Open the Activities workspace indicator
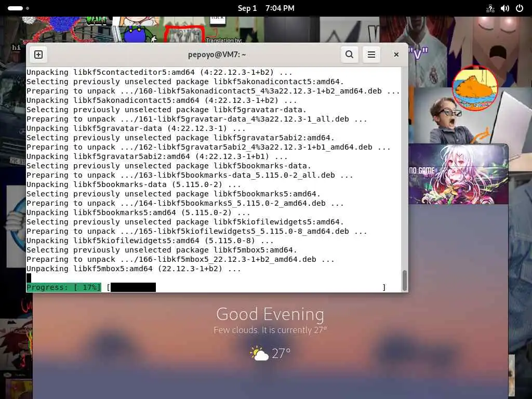The height and width of the screenshot is (399, 532). 18,8
